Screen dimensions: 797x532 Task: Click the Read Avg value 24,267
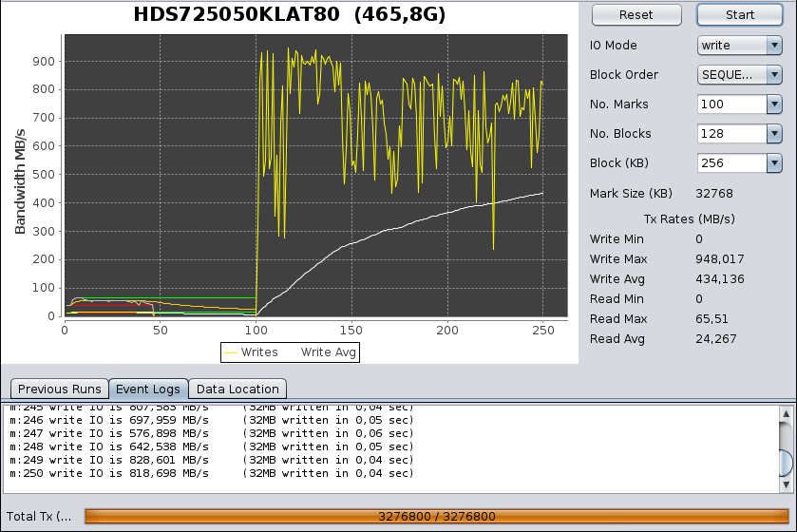(x=715, y=339)
